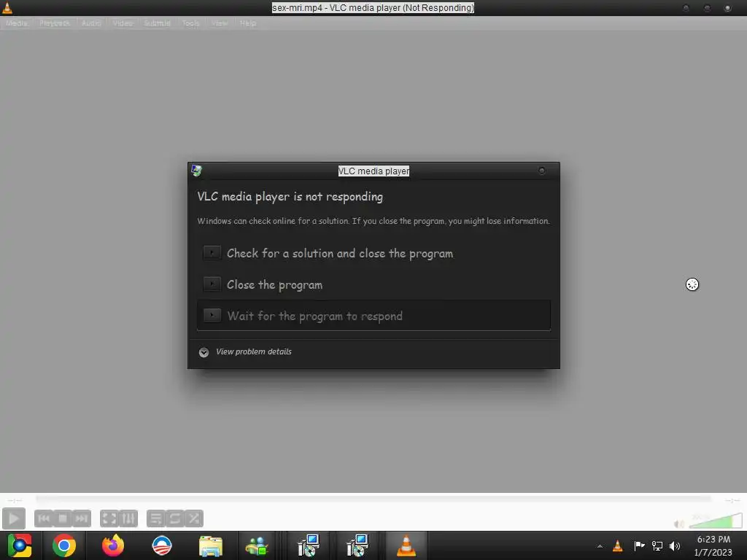Open the Video menu
747x560 pixels.
pyautogui.click(x=123, y=23)
